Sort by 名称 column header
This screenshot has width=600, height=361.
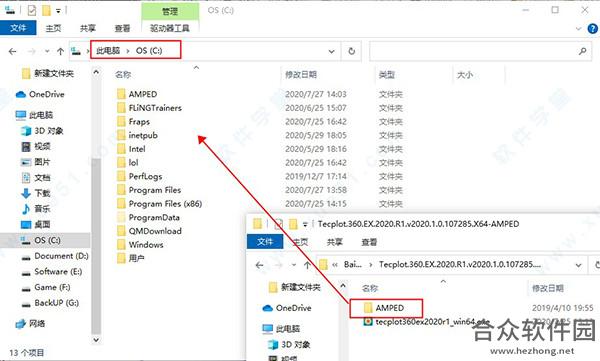(x=123, y=75)
